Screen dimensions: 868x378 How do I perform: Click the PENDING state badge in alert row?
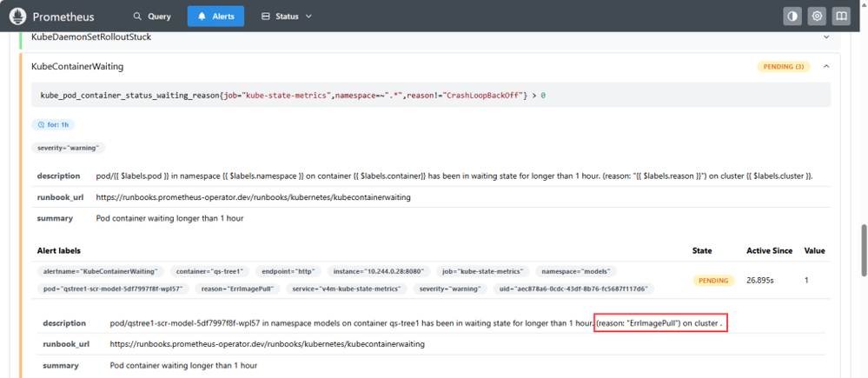click(713, 280)
